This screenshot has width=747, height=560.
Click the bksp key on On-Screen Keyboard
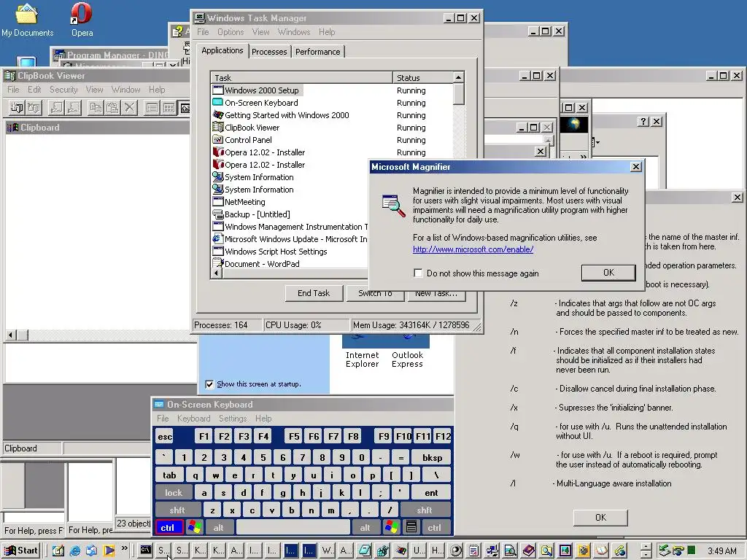click(432, 457)
